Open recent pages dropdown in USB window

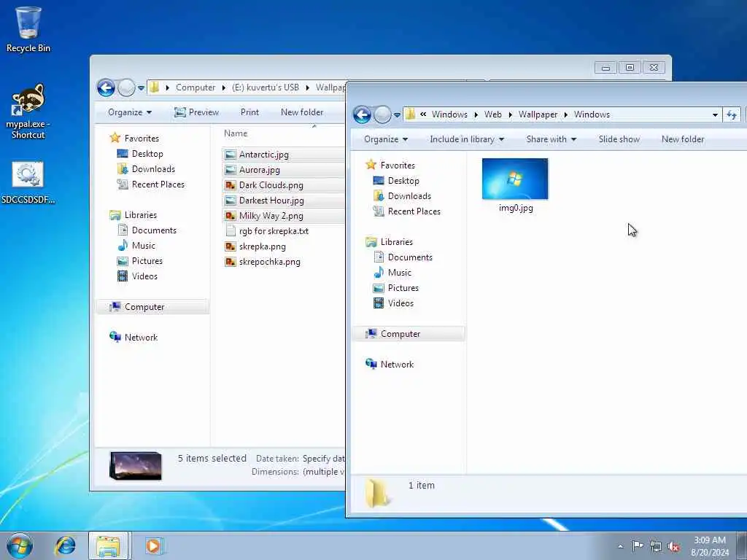click(141, 88)
